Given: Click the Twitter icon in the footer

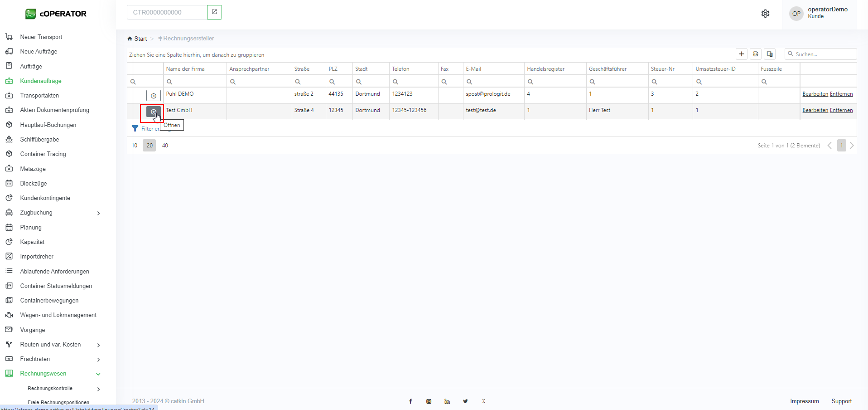Looking at the screenshot, I should pyautogui.click(x=465, y=401).
